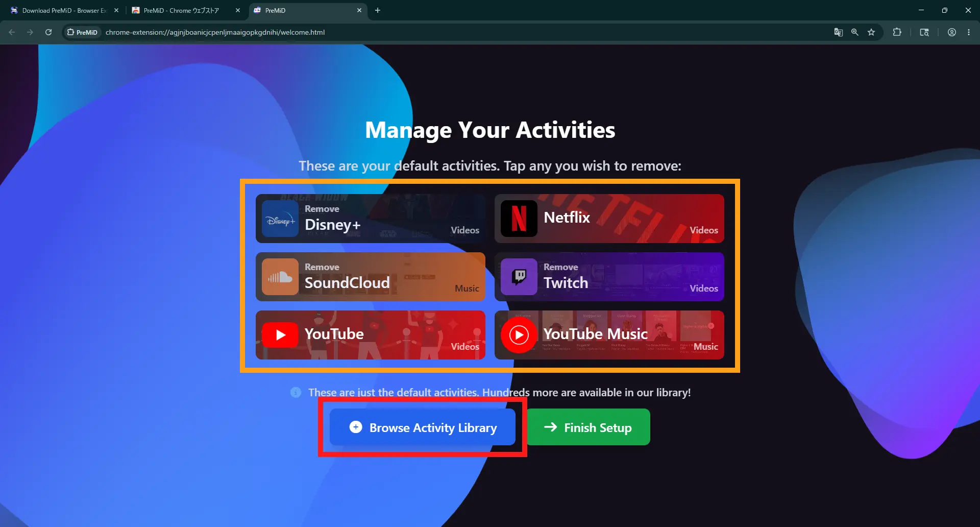This screenshot has height=527, width=980.
Task: Close the active PreMiD welcome tab
Action: coord(359,10)
